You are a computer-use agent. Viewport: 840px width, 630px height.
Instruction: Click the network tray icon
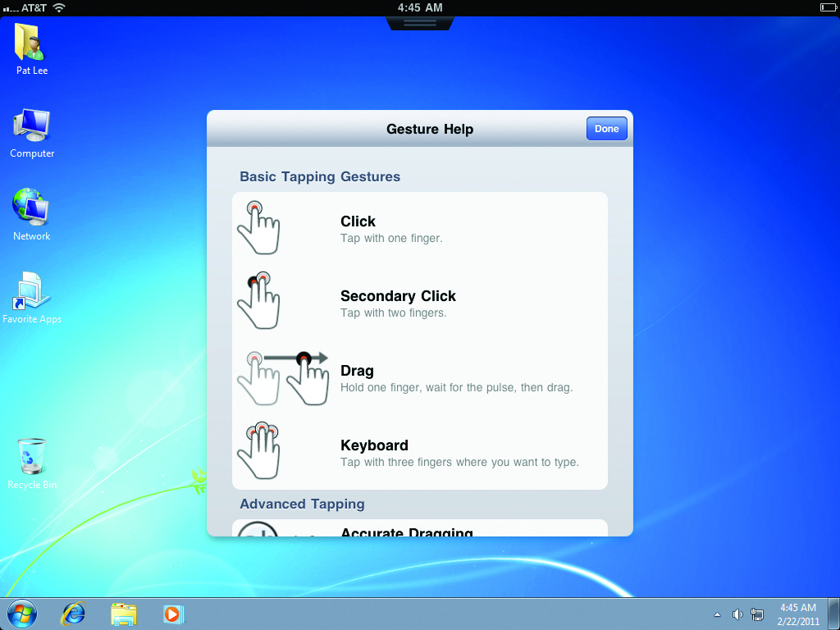757,614
